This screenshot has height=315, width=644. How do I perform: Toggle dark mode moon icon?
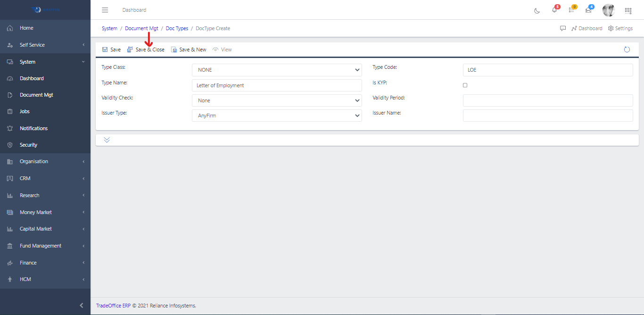click(537, 10)
